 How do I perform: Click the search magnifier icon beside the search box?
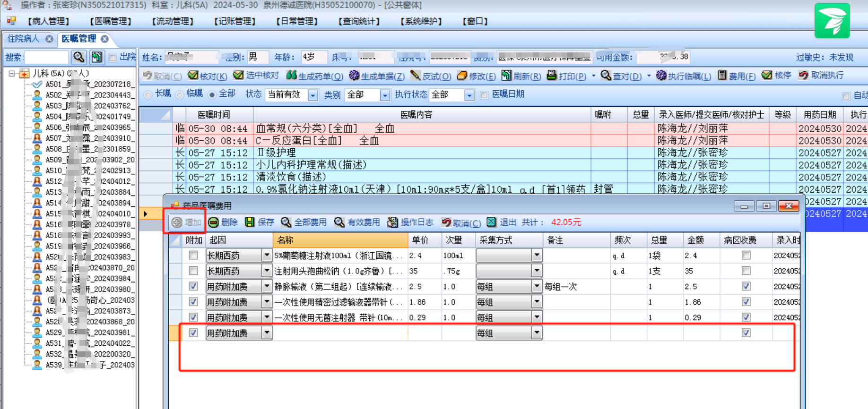pyautogui.click(x=78, y=57)
